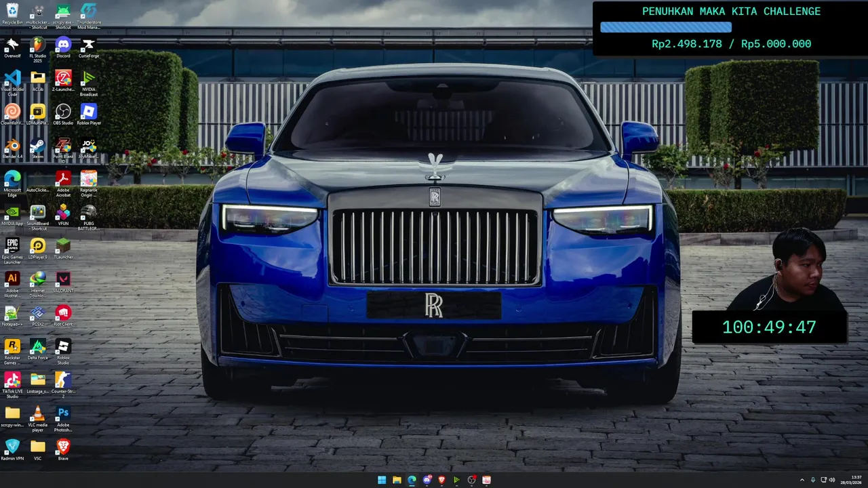Open the volume control in system tray
868x488 pixels.
click(x=832, y=480)
